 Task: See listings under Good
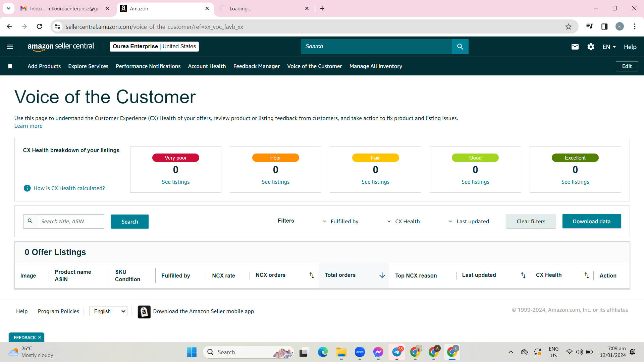pos(475,182)
